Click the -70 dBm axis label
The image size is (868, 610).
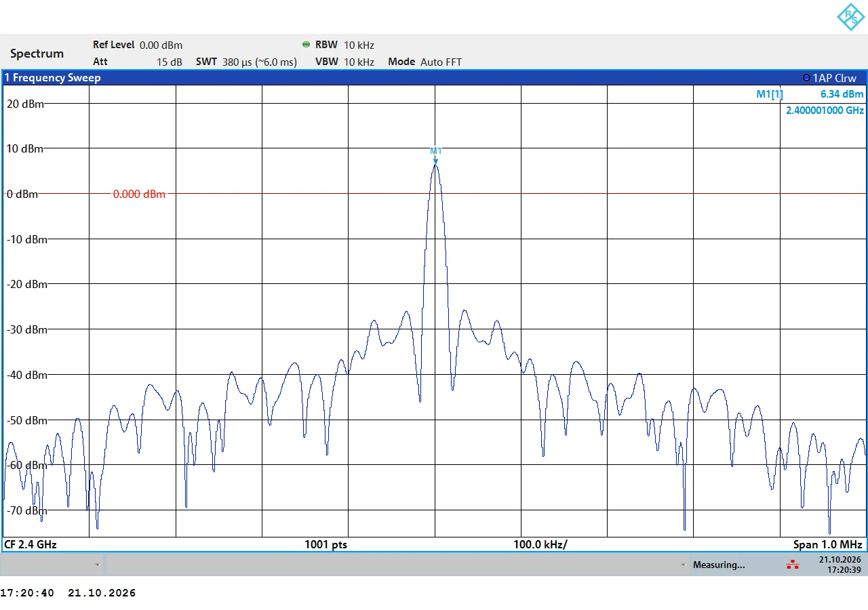click(x=27, y=510)
